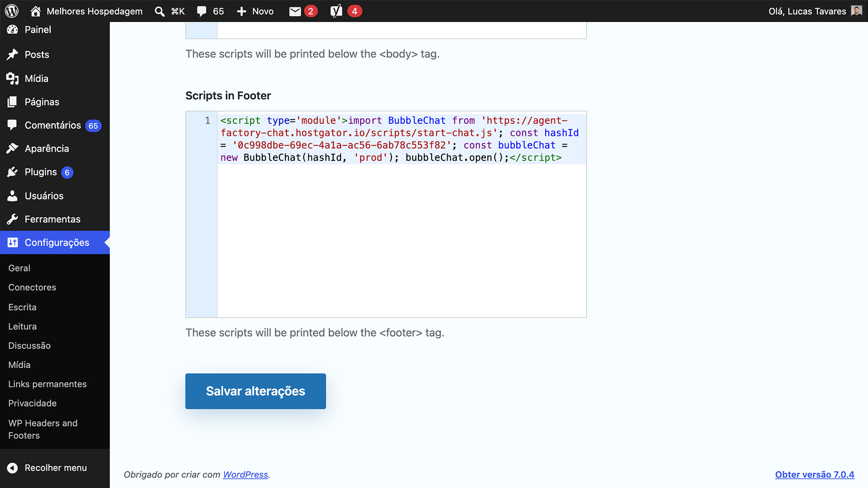The width and height of the screenshot is (868, 488).
Task: Open the Yoast SEO icon
Action: tap(336, 11)
